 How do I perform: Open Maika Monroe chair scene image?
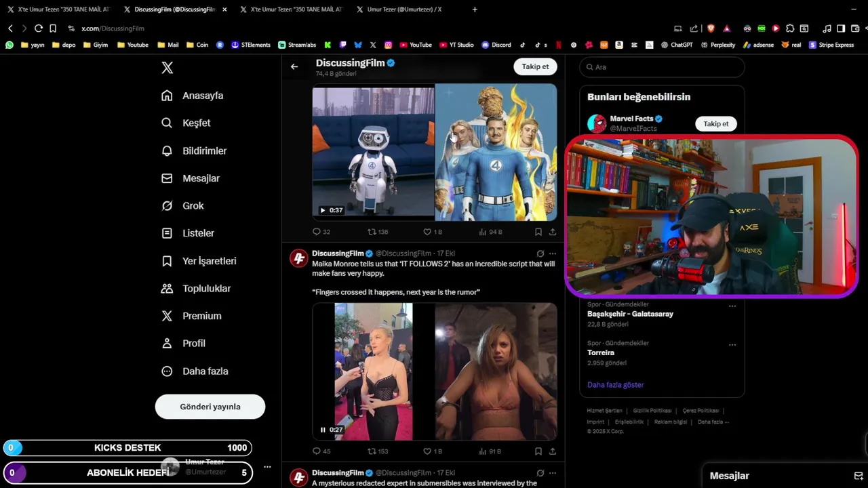496,371
